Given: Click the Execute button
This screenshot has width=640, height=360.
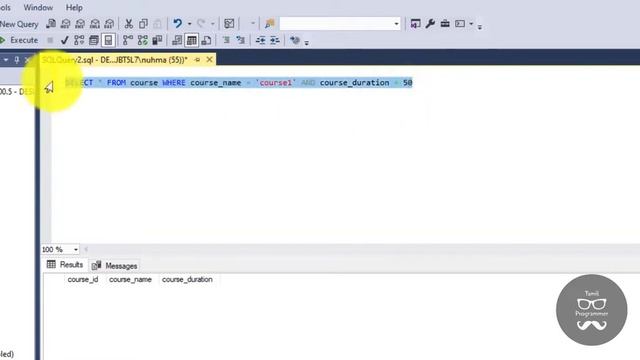Looking at the screenshot, I should pyautogui.click(x=19, y=40).
